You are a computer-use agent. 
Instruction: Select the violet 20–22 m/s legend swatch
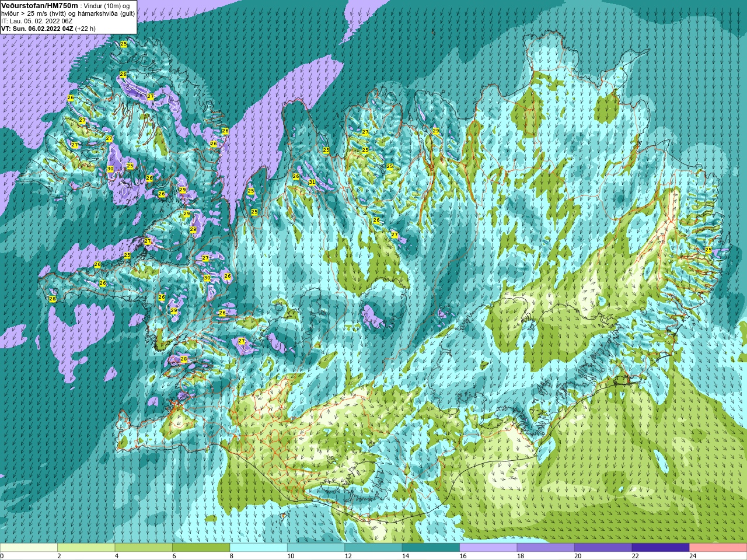click(603, 548)
